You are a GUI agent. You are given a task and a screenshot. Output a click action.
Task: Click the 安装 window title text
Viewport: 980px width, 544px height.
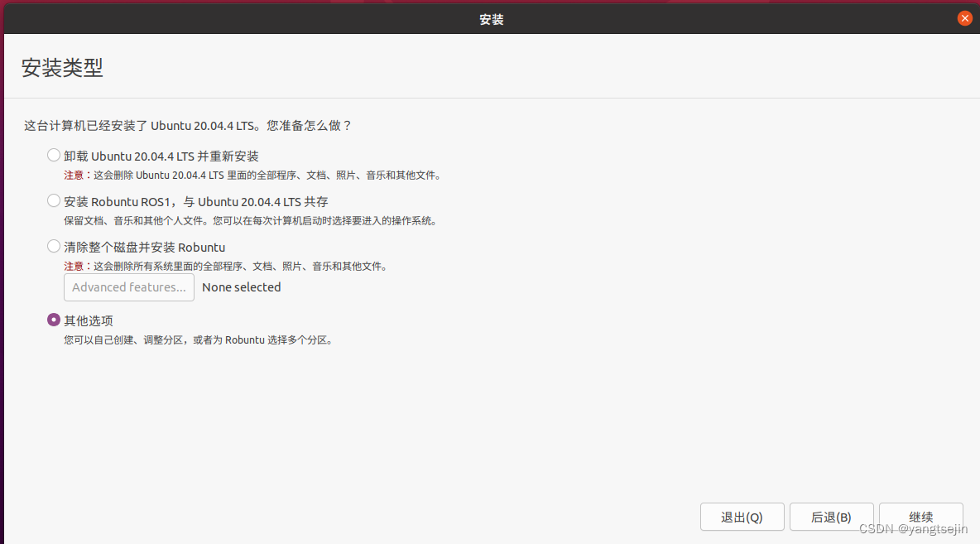[492, 19]
